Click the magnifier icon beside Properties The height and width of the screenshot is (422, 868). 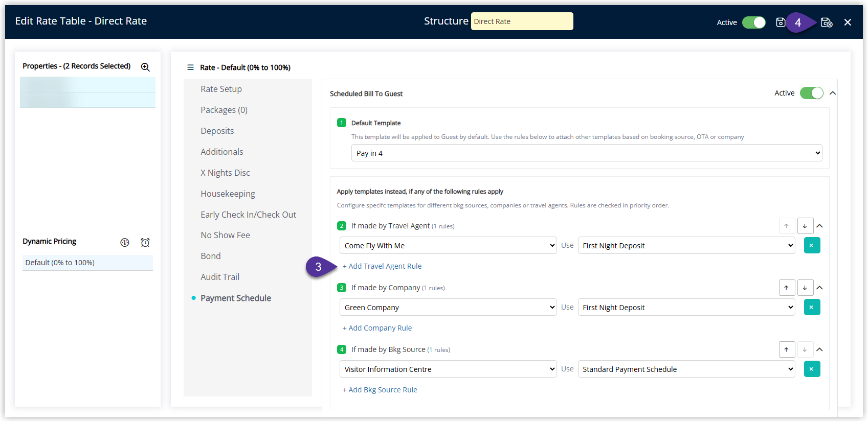pyautogui.click(x=145, y=67)
